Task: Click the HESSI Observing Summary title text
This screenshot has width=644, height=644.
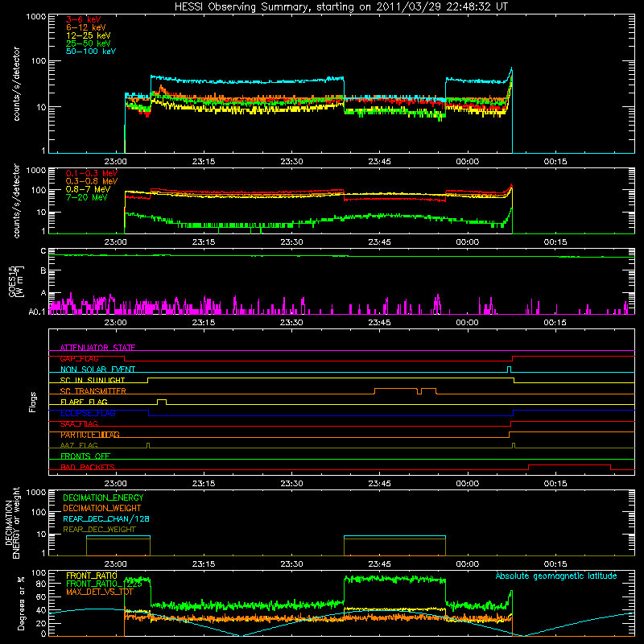Action: 341,7
